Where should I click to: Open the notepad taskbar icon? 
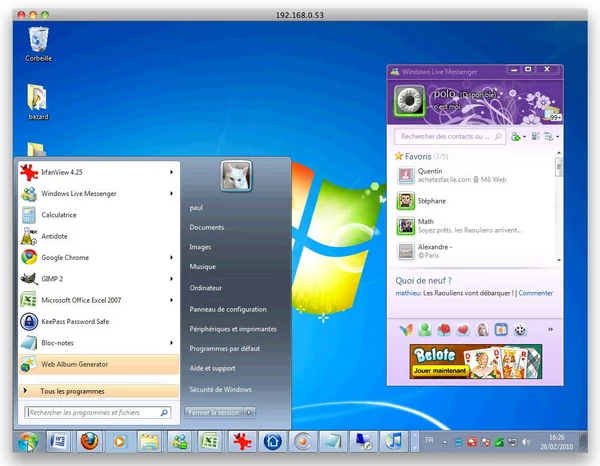click(x=333, y=442)
